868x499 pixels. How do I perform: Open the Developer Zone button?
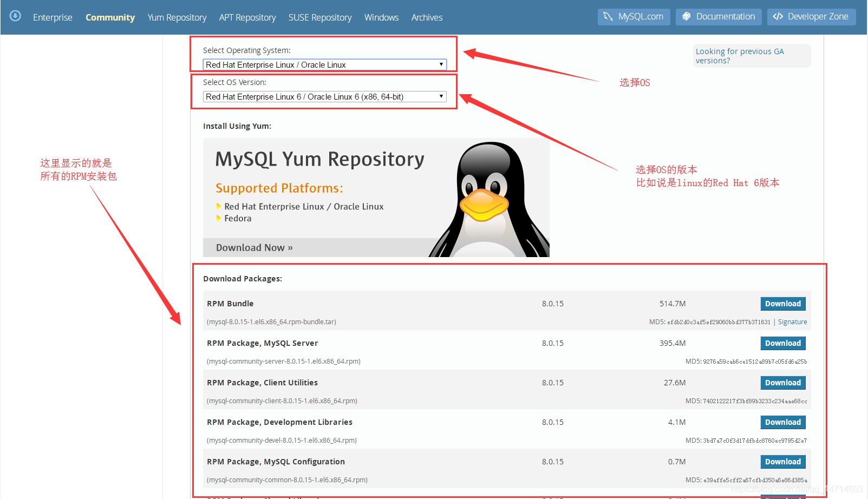[812, 17]
